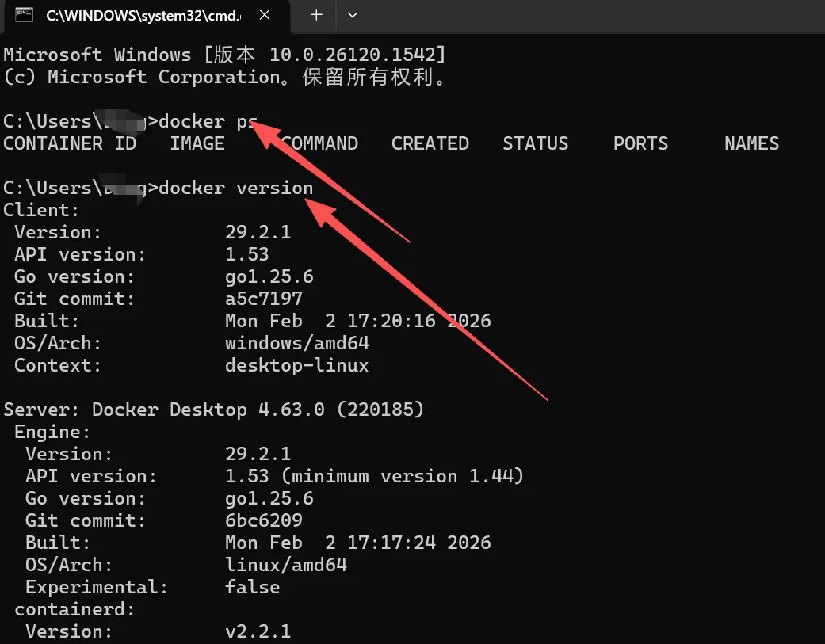Open a new terminal tab with plus button
825x644 pixels.
click(x=316, y=14)
